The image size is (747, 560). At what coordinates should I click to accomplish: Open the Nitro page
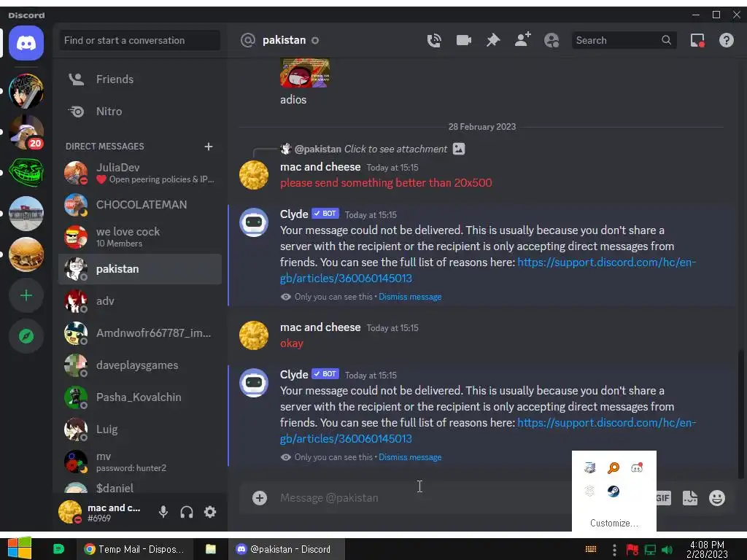pyautogui.click(x=139, y=112)
